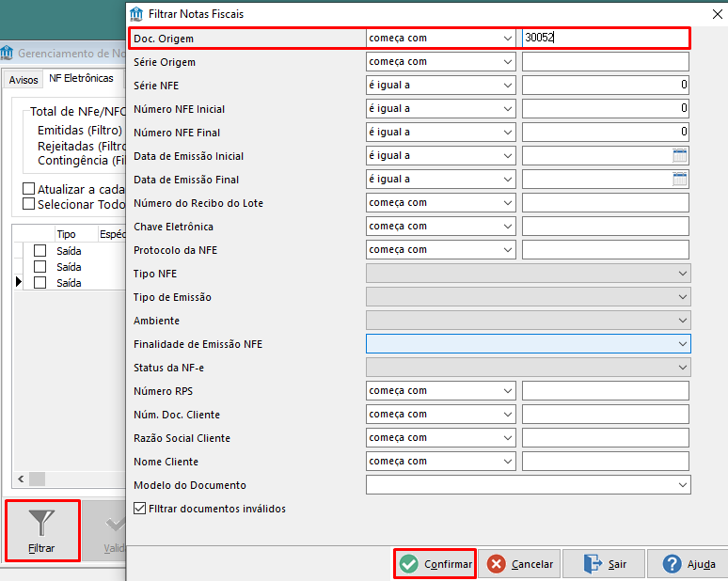Click the red Cancelar X icon
728x581 pixels.
tap(496, 564)
